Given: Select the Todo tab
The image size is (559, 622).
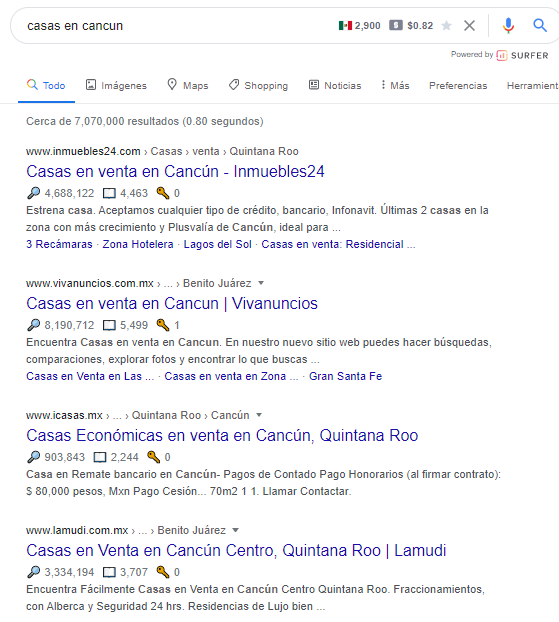Looking at the screenshot, I should tap(46, 85).
